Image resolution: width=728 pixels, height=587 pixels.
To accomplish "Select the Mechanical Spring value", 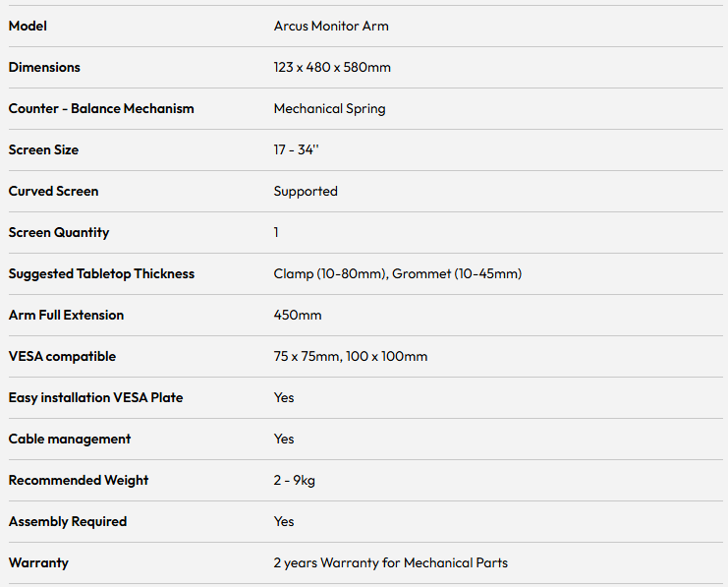I will tap(330, 109).
